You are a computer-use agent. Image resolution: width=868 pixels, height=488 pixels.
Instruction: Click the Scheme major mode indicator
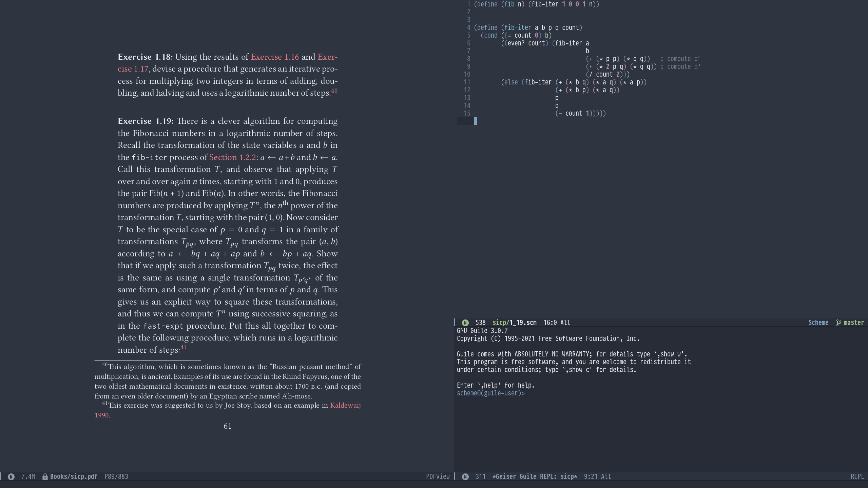point(818,323)
